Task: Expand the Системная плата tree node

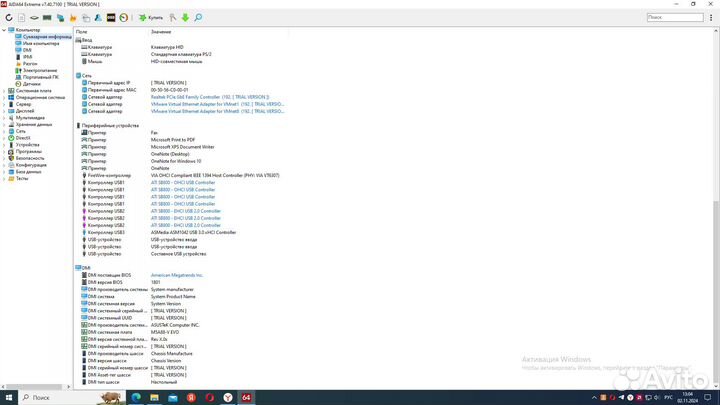Action: point(4,90)
